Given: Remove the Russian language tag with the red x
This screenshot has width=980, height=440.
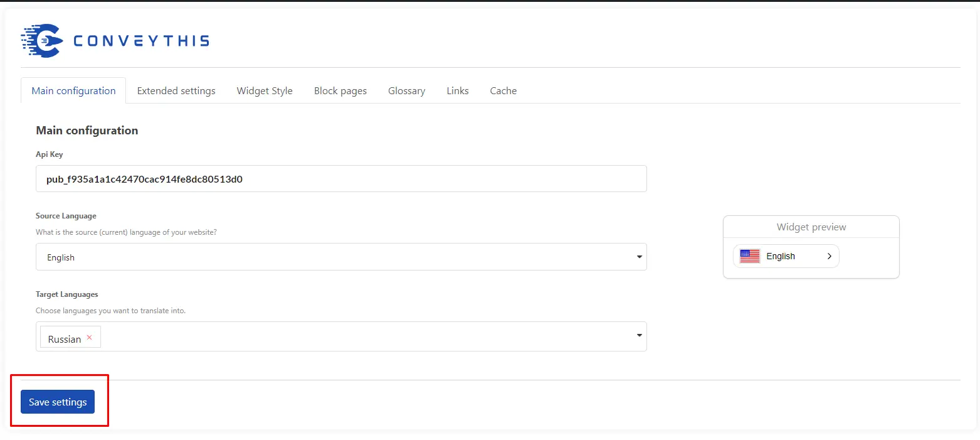Looking at the screenshot, I should pos(89,338).
